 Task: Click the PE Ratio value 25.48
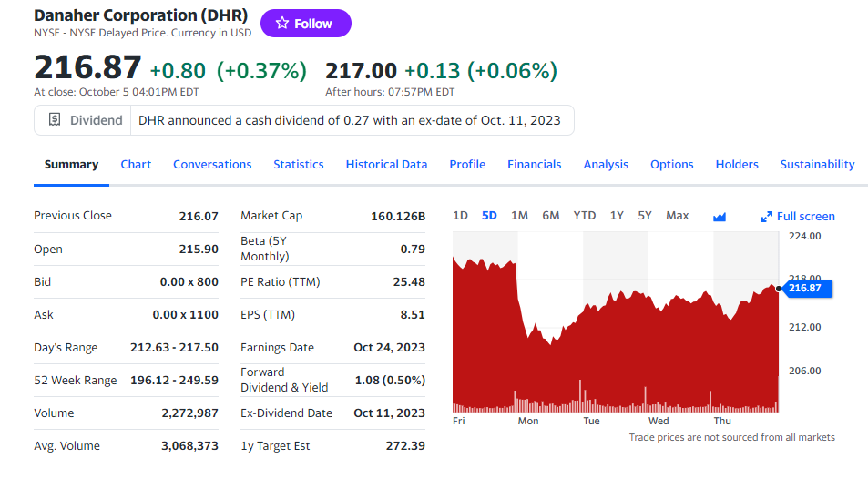[x=409, y=281]
